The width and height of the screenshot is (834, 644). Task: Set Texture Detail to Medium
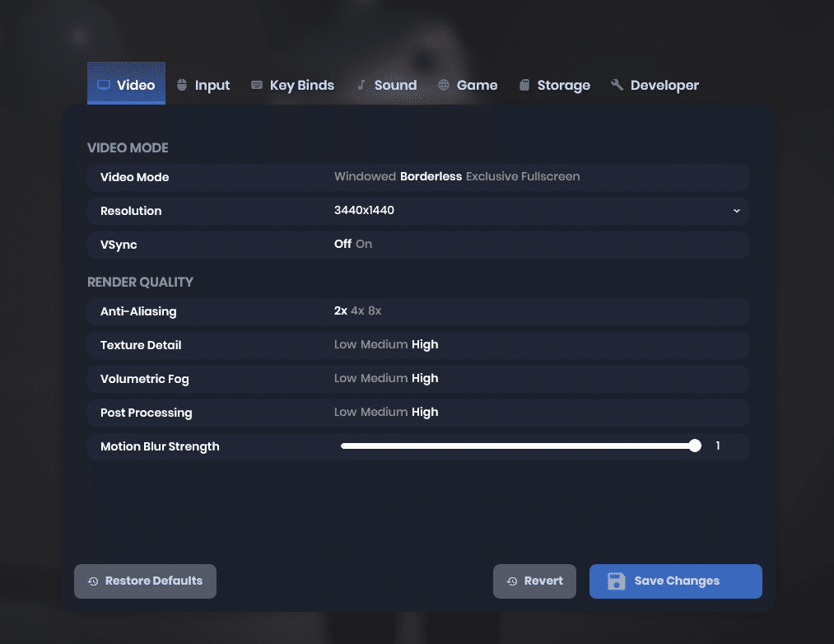(x=384, y=344)
